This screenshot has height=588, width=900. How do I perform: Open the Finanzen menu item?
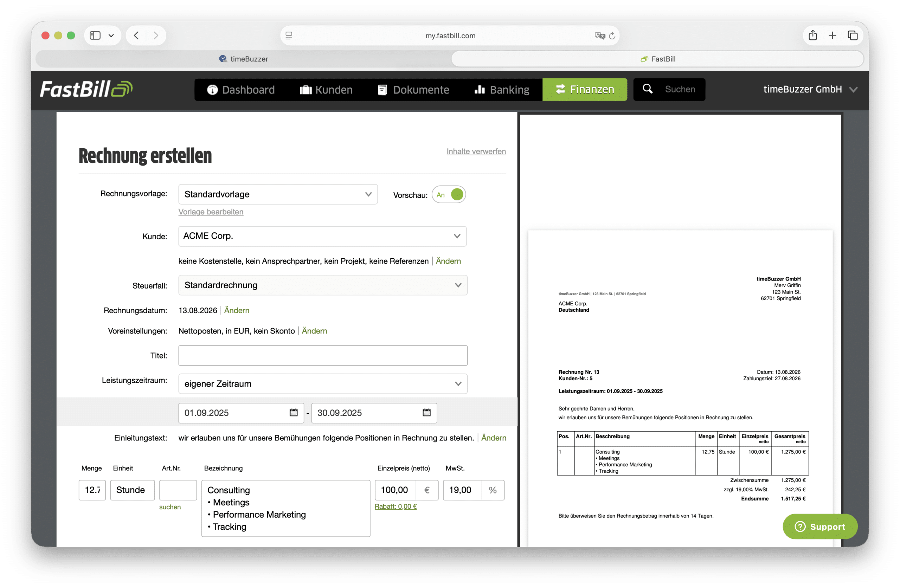585,90
